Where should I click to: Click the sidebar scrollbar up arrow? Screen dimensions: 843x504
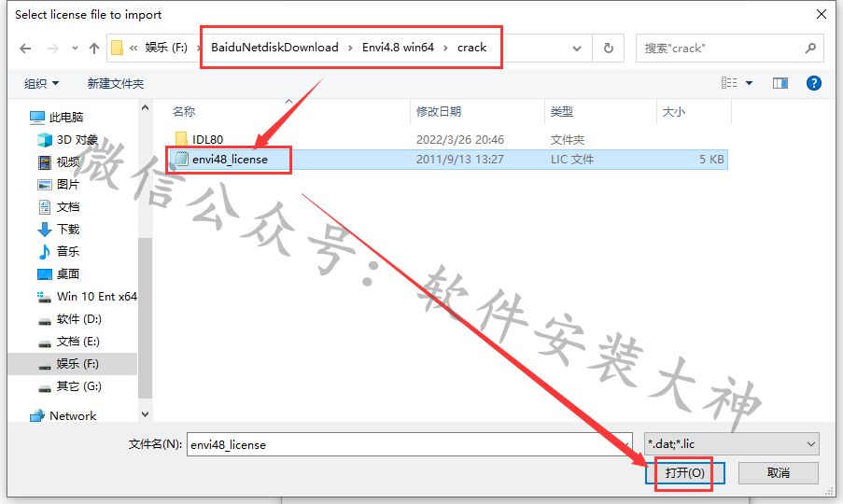[145, 108]
